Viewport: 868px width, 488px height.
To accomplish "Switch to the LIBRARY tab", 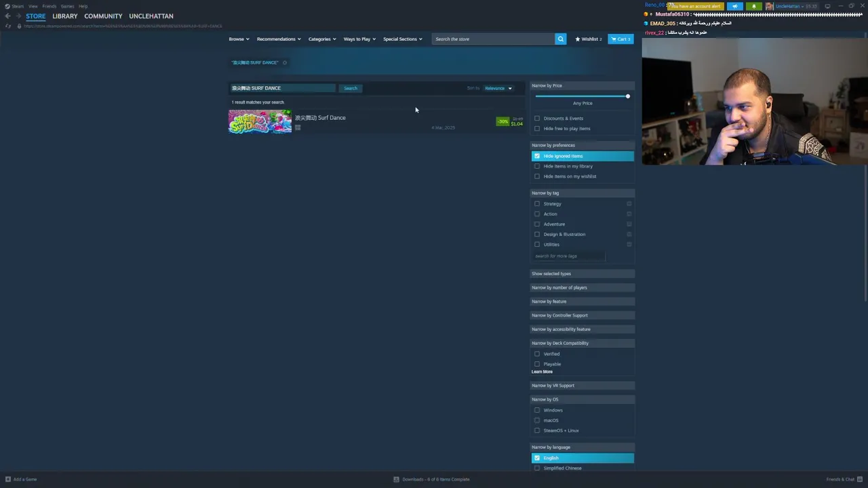I will [x=65, y=16].
